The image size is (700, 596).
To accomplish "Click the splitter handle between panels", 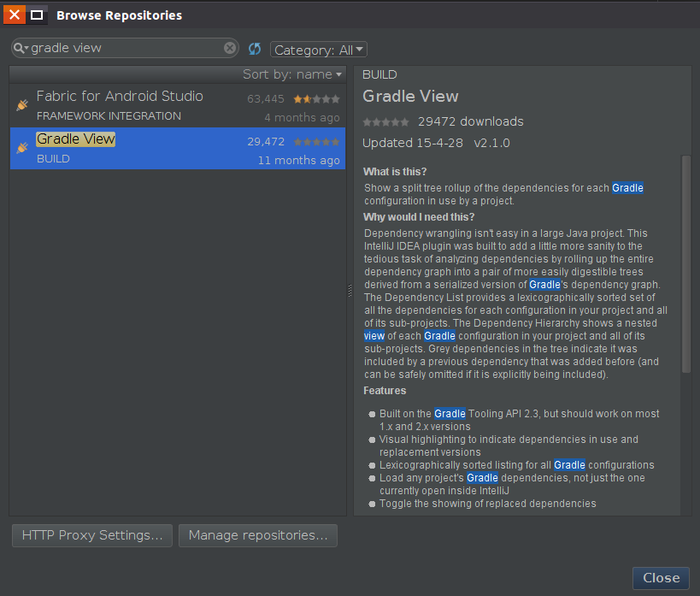I will [350, 291].
